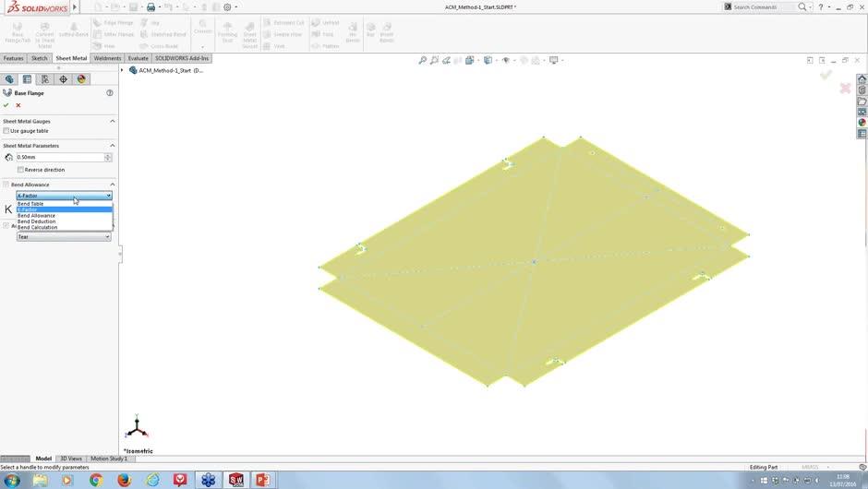Image resolution: width=868 pixels, height=489 pixels.
Task: Open the help dropdown arrow
Action: coord(828,6)
